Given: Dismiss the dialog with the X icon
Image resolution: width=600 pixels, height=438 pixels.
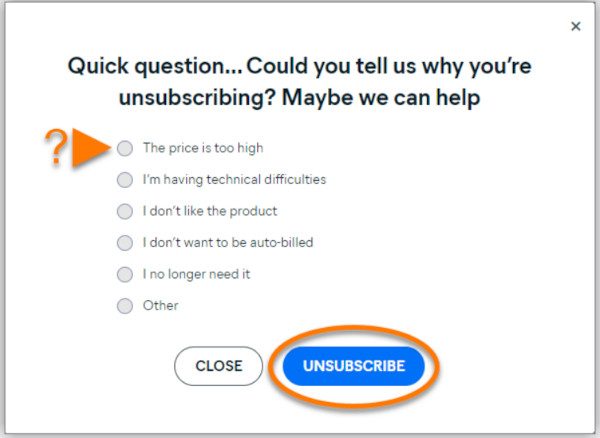Looking at the screenshot, I should pos(576,26).
